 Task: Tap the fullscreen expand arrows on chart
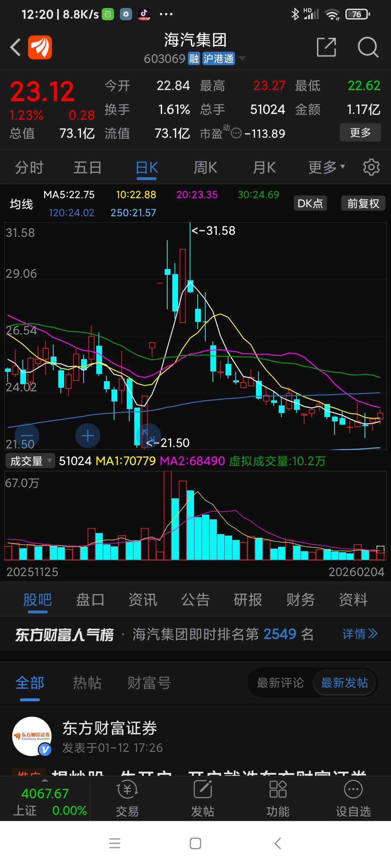point(148,435)
